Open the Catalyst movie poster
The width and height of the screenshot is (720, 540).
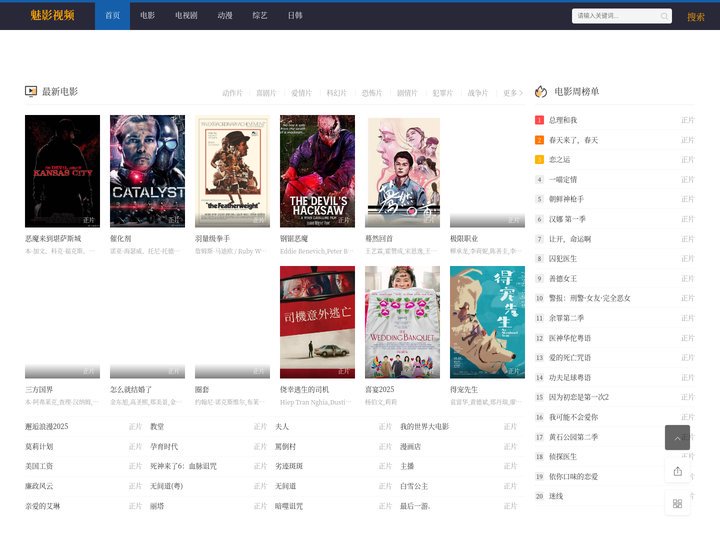pyautogui.click(x=147, y=171)
